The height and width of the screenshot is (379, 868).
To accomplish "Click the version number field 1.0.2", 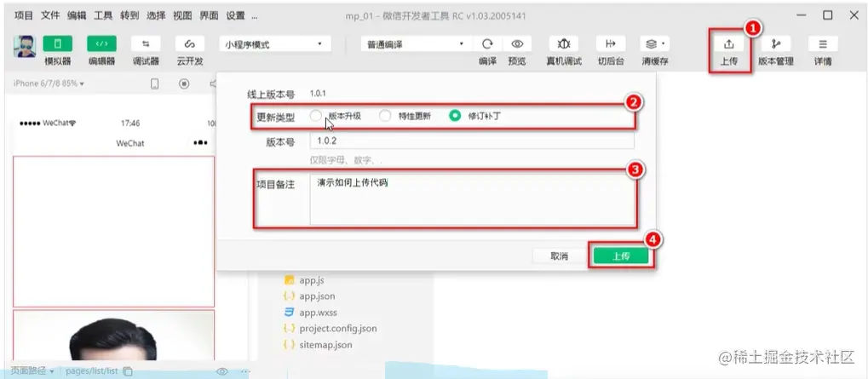I will coord(472,141).
